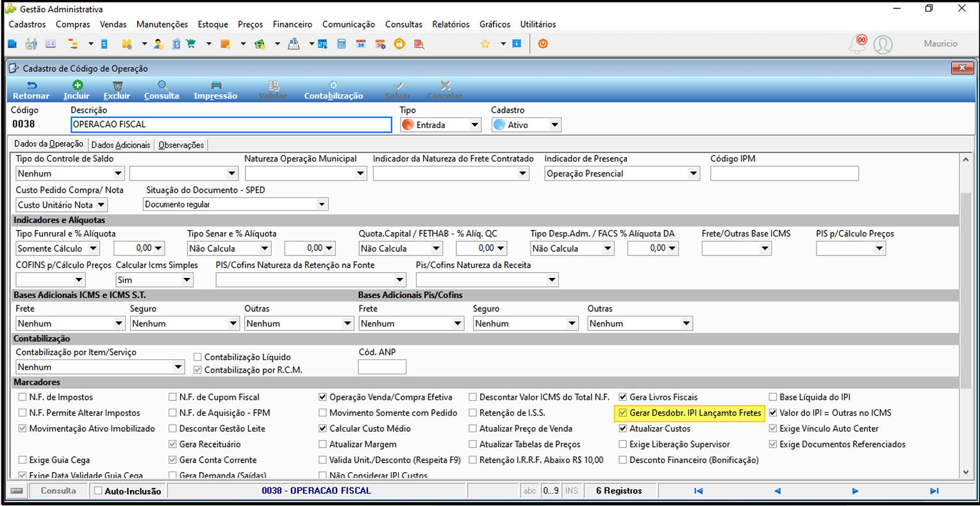This screenshot has height=506, width=980.
Task: Click the blue calendar grid toolbar icon
Action: (322, 44)
